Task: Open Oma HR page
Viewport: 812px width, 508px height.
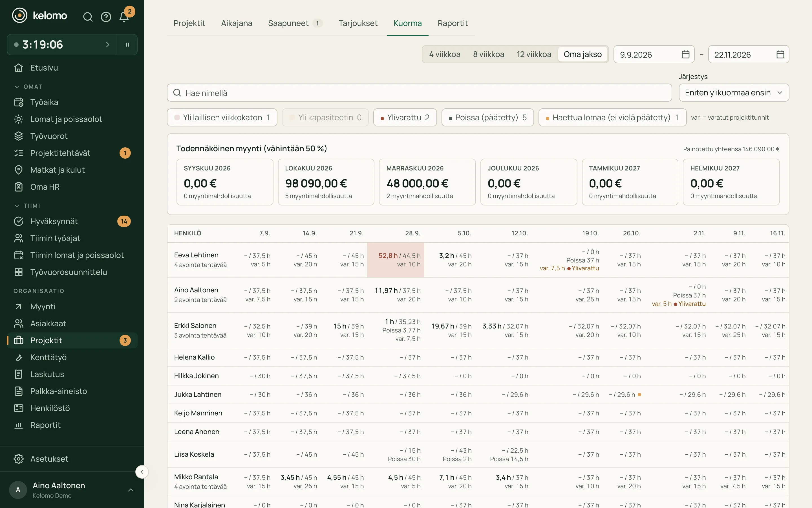Action: [x=72, y=187]
